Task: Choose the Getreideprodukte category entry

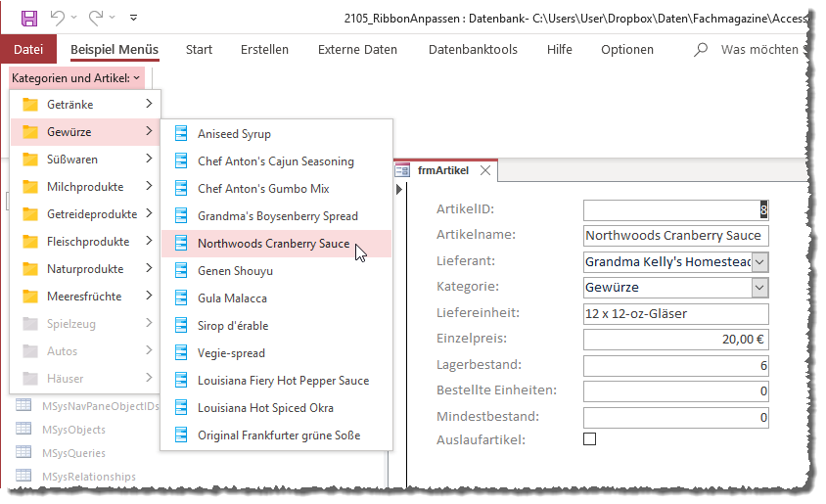Action: click(x=85, y=213)
